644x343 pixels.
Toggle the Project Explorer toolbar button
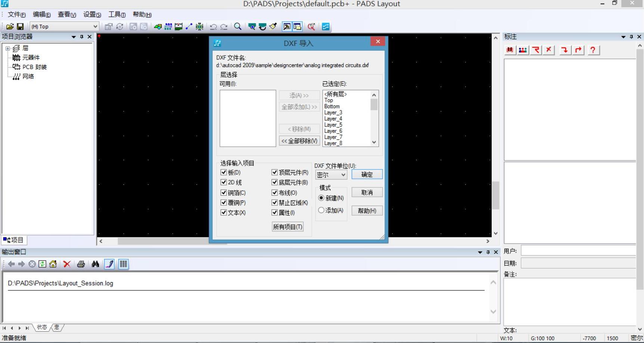tap(297, 26)
